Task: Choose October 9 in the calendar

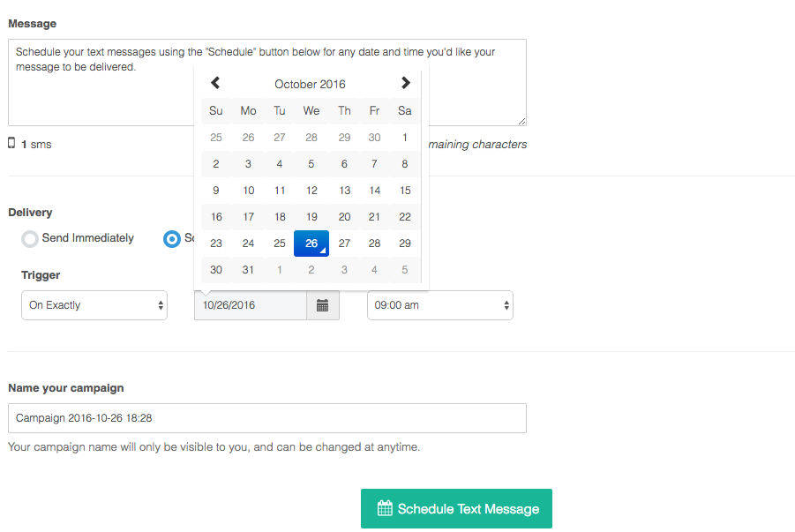Action: point(216,191)
